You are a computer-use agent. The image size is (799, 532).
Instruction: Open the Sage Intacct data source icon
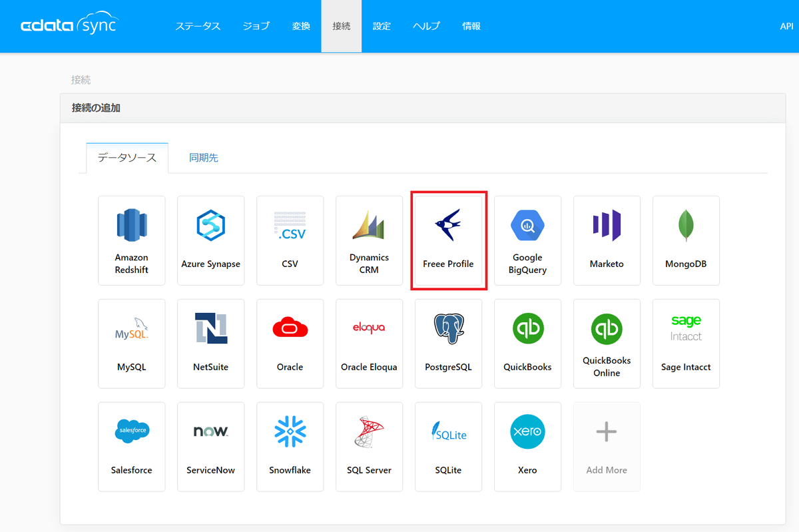[686, 344]
